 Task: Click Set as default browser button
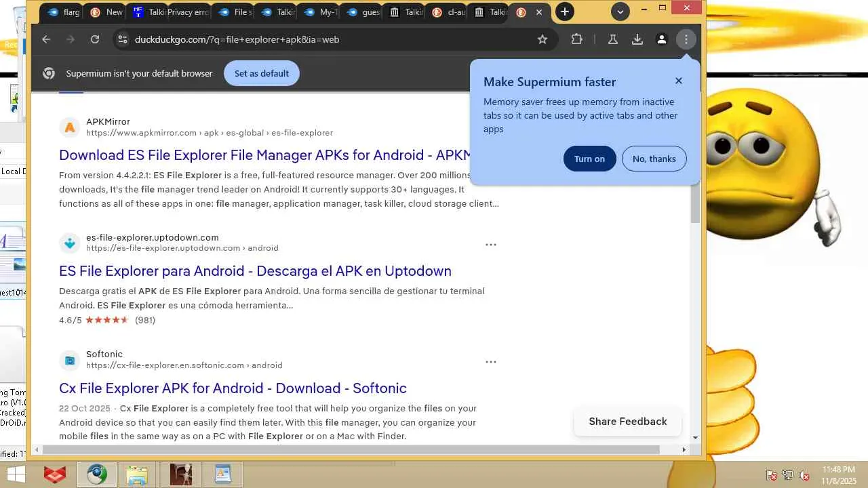261,73
